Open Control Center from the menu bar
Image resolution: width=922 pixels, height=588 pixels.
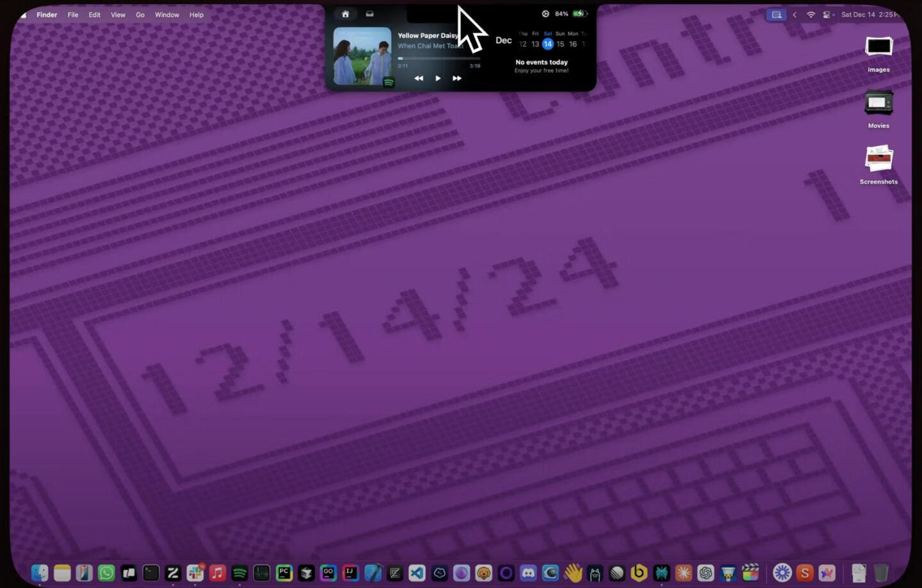[x=827, y=15]
